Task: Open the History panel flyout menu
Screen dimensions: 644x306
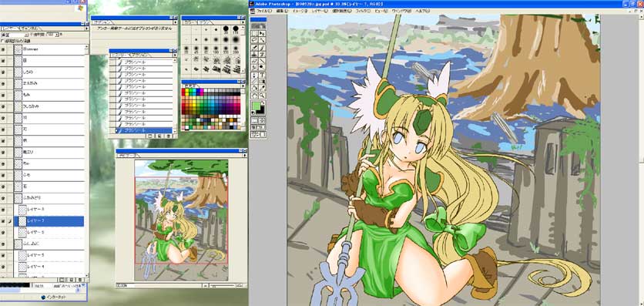Action: (175, 55)
